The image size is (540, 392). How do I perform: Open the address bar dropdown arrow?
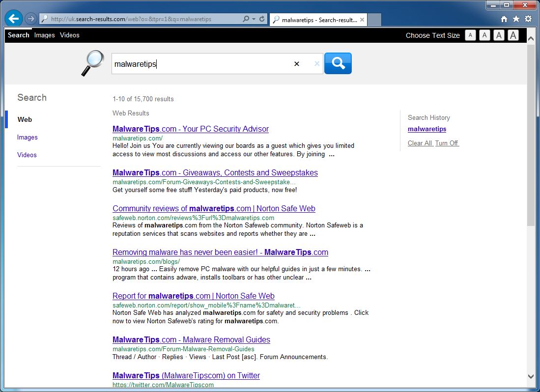pos(254,19)
